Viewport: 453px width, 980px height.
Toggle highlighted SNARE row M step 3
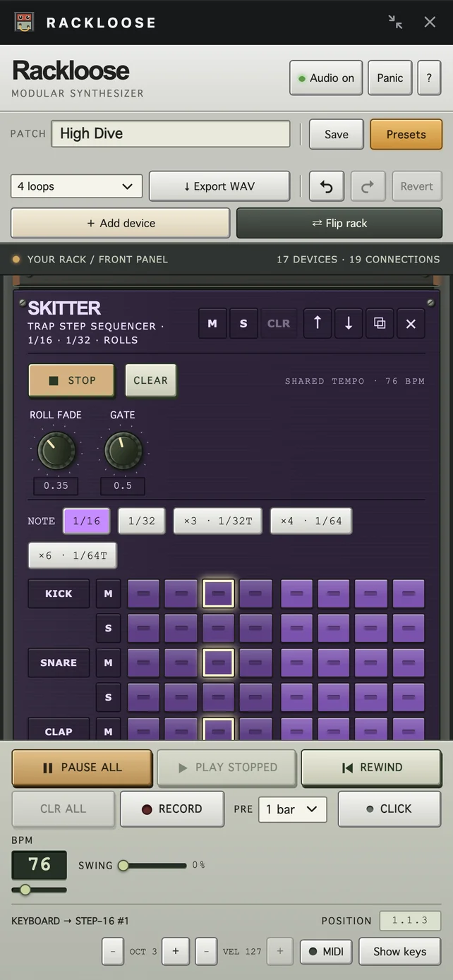(218, 663)
